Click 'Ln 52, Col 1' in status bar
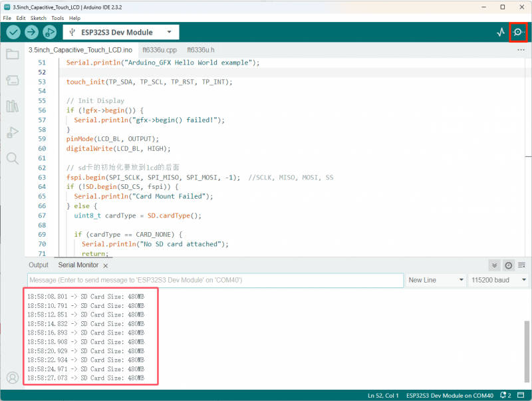532x401 pixels. 383,395
